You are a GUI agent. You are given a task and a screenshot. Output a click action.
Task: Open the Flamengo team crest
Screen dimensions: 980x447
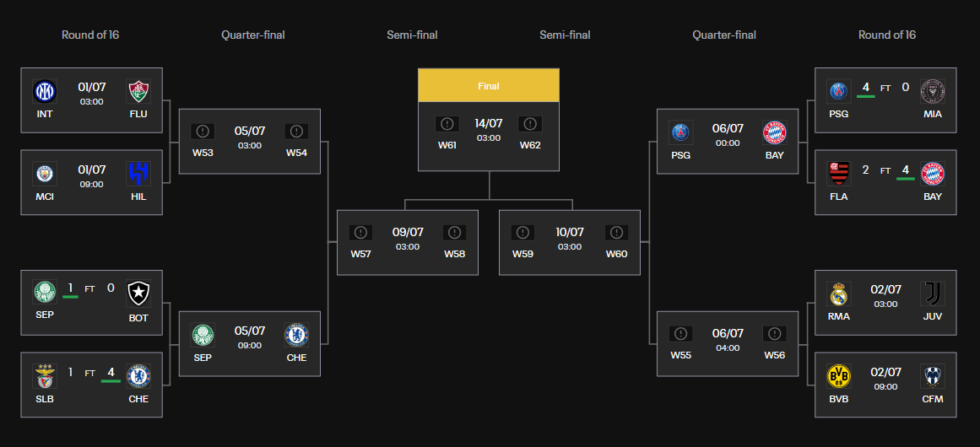click(x=838, y=174)
